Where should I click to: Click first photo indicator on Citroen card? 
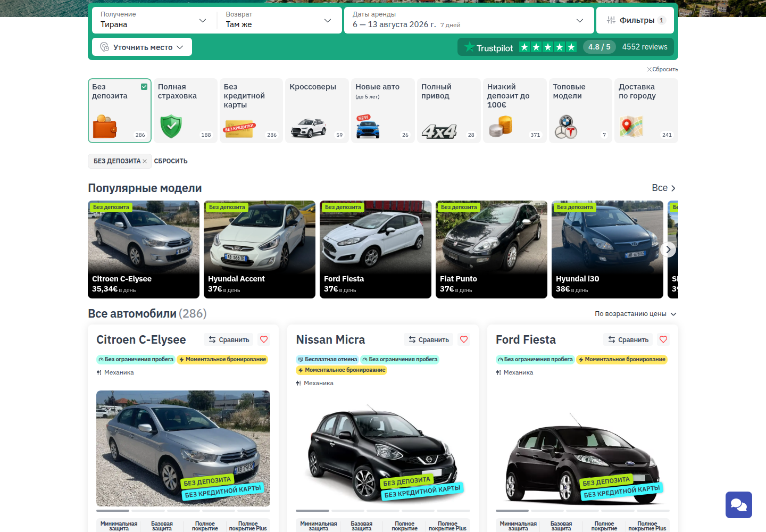tap(113, 511)
